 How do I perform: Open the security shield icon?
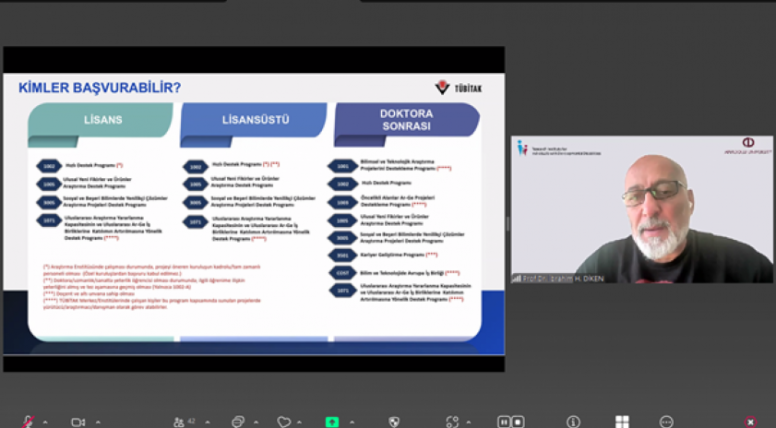394,421
